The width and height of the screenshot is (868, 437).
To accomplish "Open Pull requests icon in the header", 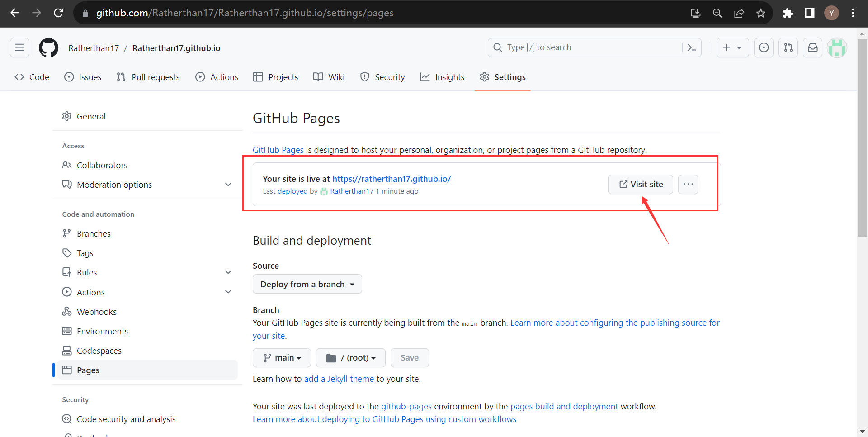I will [788, 47].
